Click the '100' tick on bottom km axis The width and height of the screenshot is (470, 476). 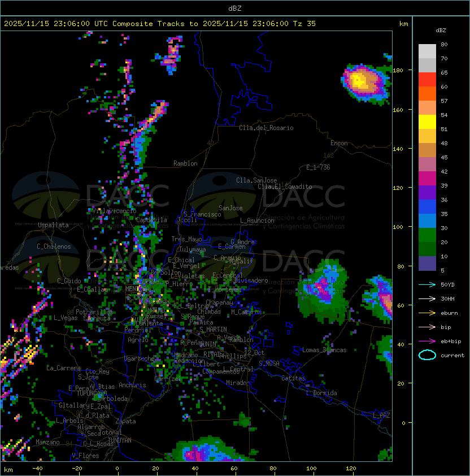click(x=311, y=469)
